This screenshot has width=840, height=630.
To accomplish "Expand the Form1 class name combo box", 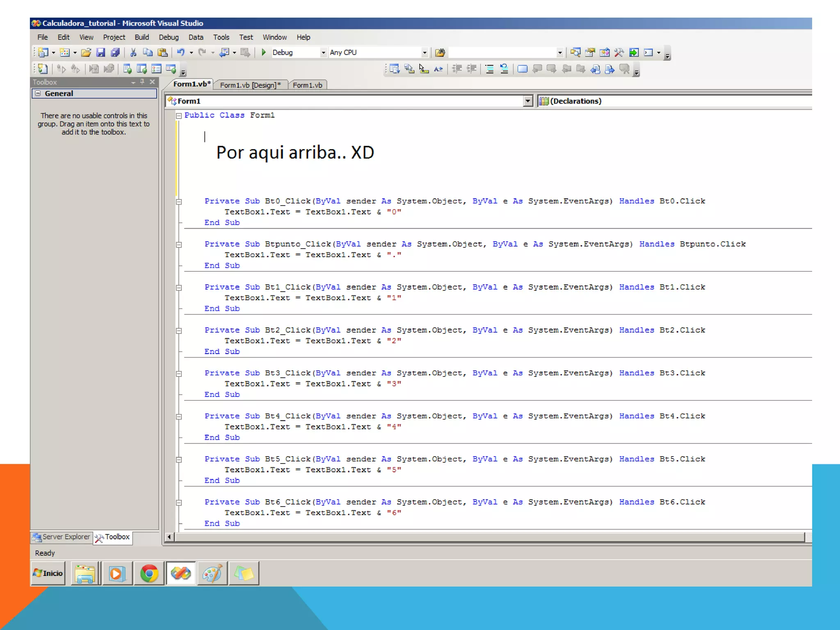I will (x=528, y=101).
